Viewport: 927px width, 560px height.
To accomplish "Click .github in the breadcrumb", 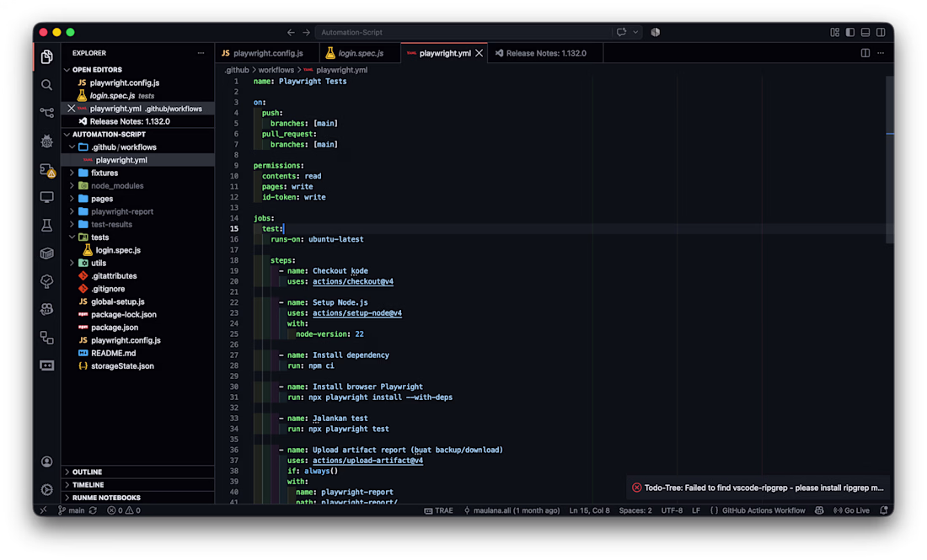I will [237, 70].
